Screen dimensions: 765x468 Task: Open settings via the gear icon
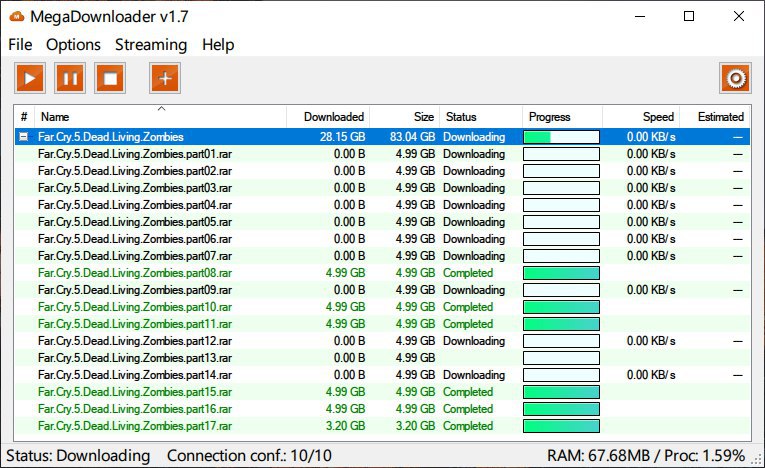pyautogui.click(x=735, y=78)
